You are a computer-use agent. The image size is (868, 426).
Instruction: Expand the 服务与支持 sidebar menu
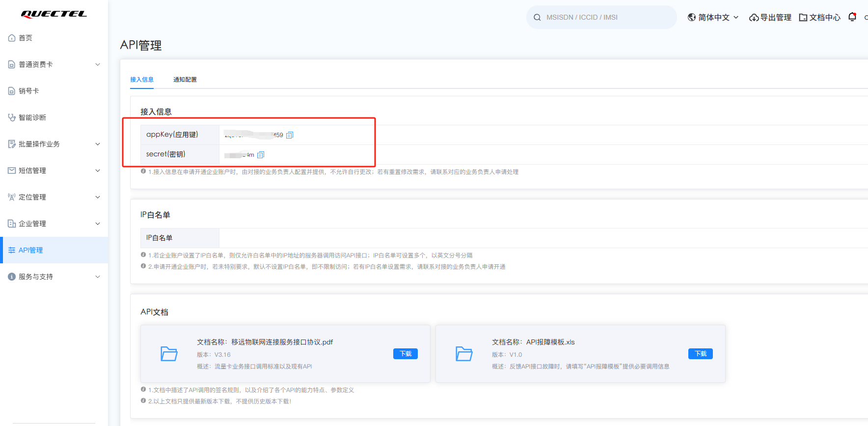[54, 277]
